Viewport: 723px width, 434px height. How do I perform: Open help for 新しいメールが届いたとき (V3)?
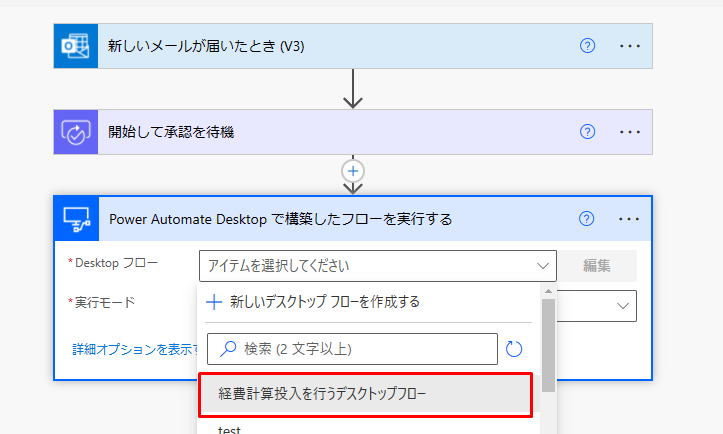click(587, 46)
